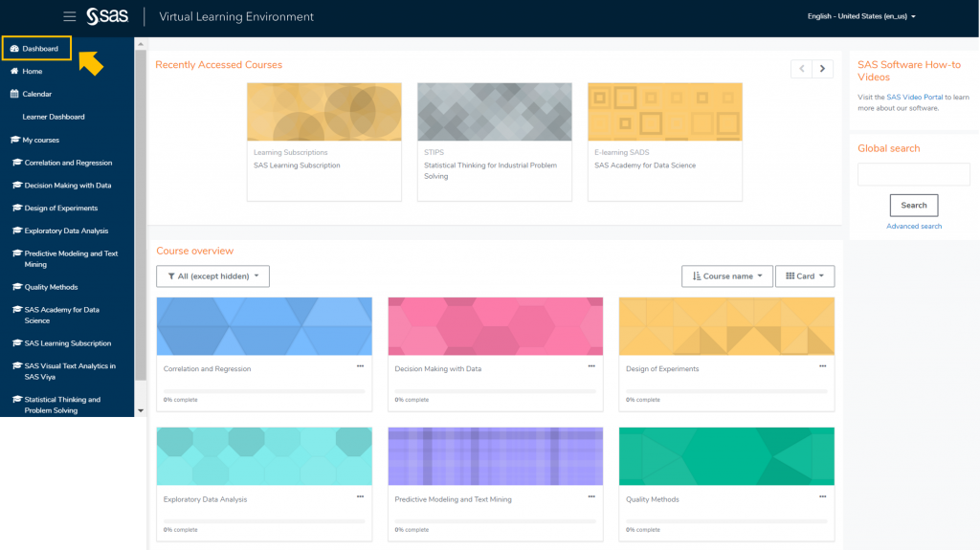Click the Global search text field
Screen dimensions: 980x550
click(914, 174)
